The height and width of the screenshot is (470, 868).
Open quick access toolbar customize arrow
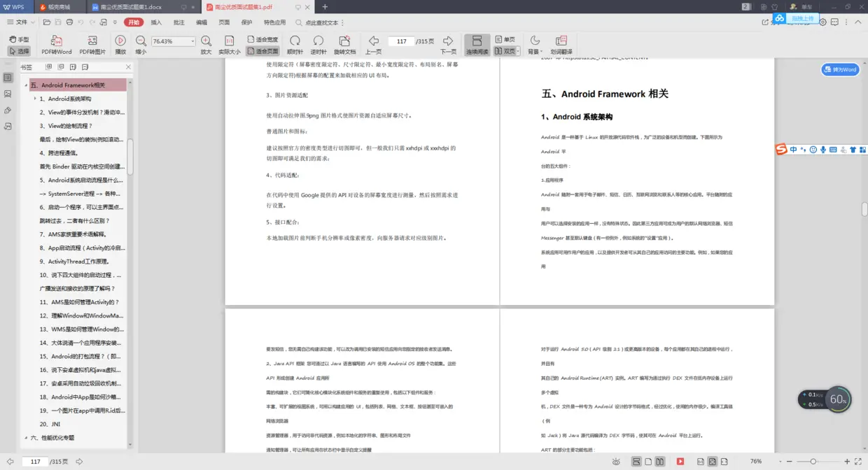116,22
